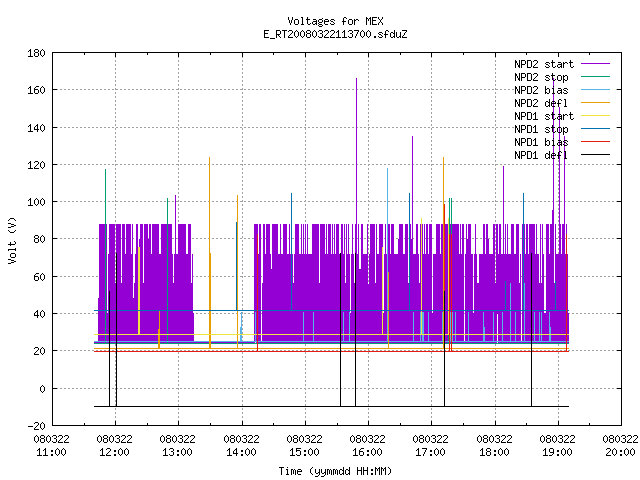Click the x-axis tick label 15:00
Screen dimensions: 640x480
point(304,452)
